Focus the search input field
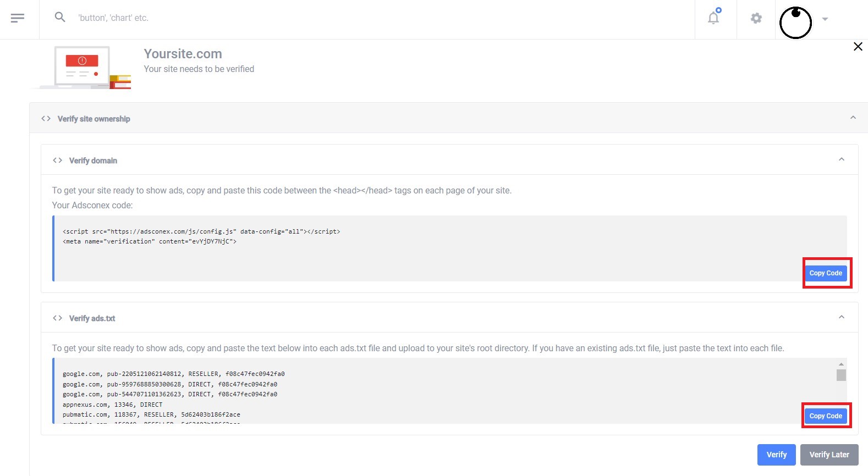868x476 pixels. pos(330,18)
